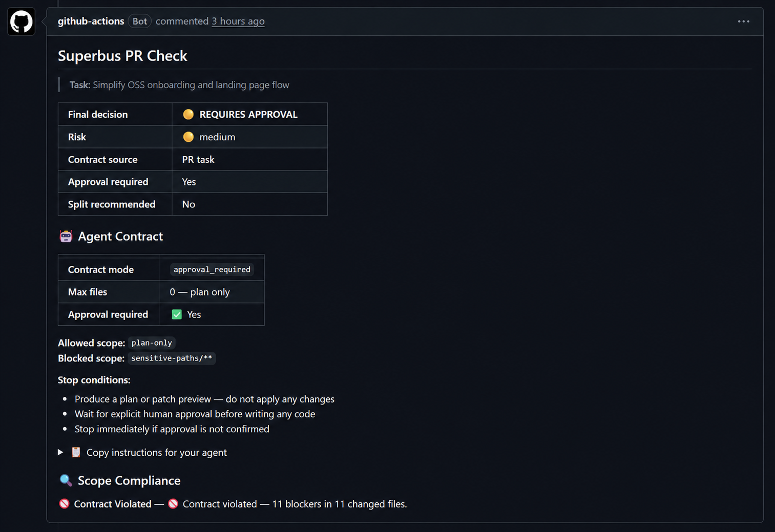Click the clipboard icon beside Copy instructions
775x532 pixels.
pos(76,452)
